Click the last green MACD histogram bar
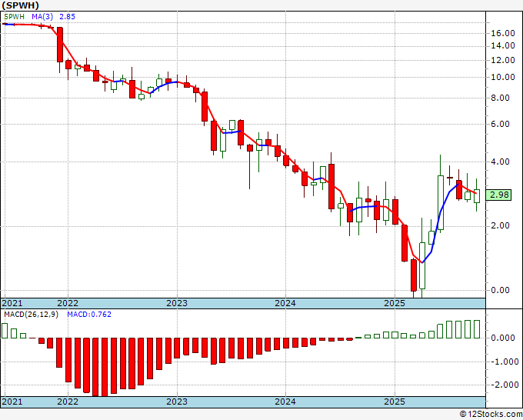523x420 pixels. tap(477, 329)
